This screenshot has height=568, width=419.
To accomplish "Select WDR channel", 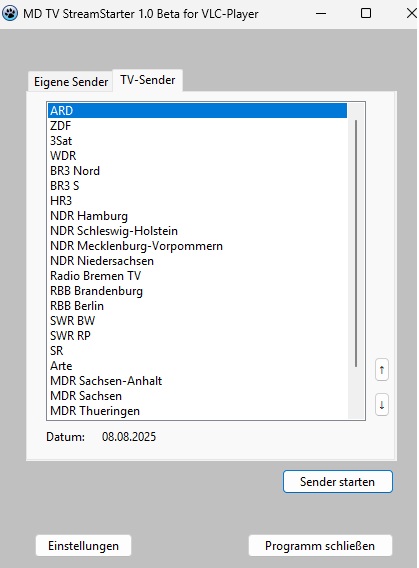I will click(197, 156).
